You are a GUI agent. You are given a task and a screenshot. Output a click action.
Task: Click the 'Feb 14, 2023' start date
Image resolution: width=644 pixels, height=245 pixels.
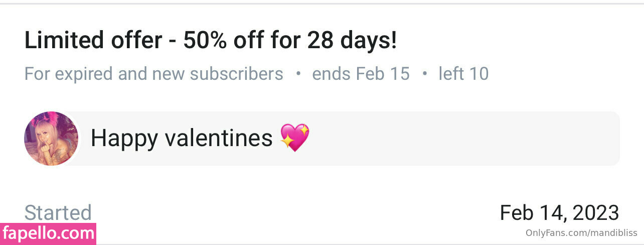(x=559, y=213)
